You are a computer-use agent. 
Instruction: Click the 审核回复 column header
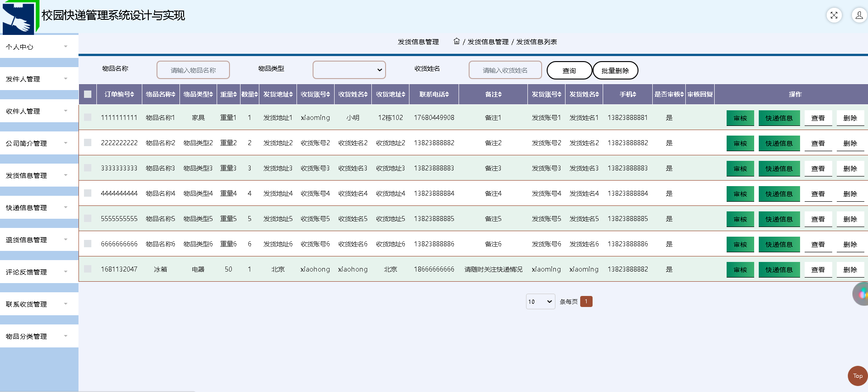(700, 94)
